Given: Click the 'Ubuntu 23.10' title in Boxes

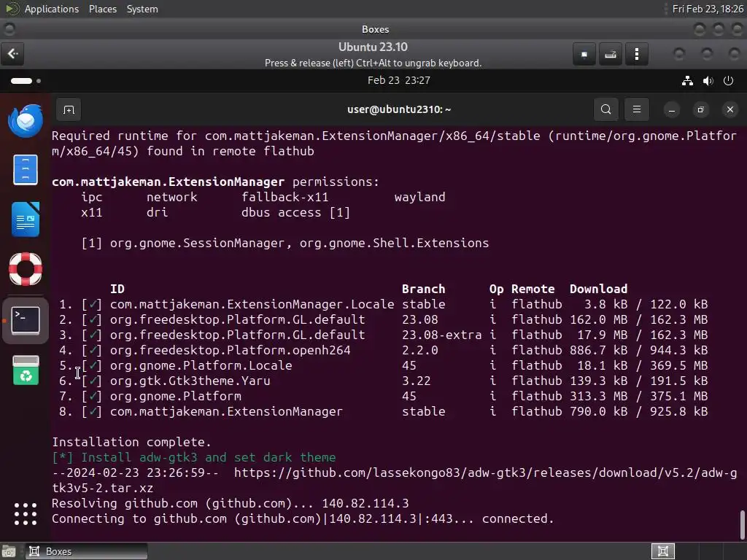Looking at the screenshot, I should point(373,47).
